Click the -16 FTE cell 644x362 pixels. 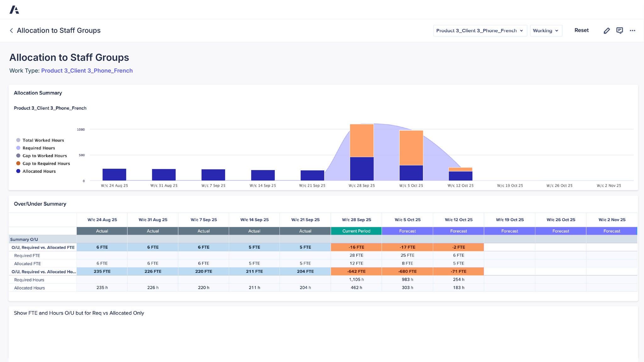(356, 247)
